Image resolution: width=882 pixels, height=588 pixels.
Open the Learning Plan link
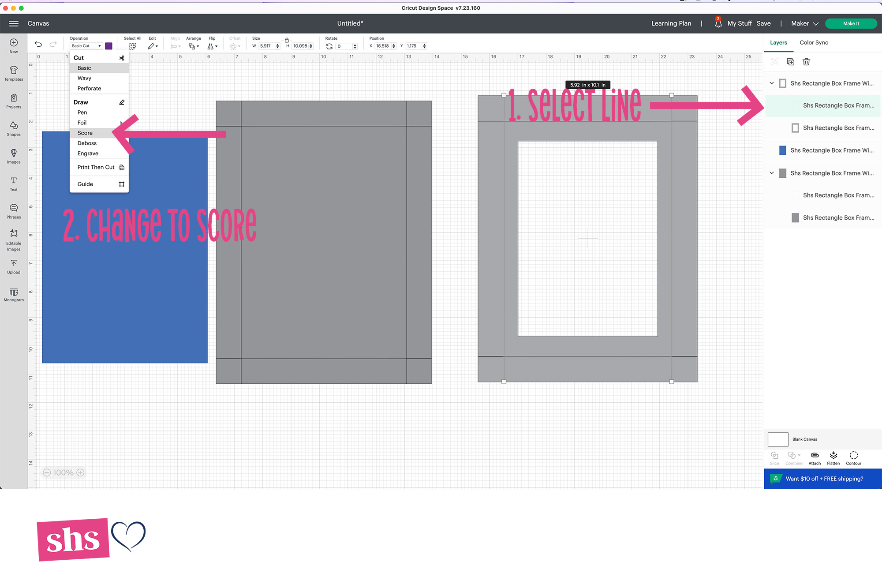pyautogui.click(x=671, y=23)
